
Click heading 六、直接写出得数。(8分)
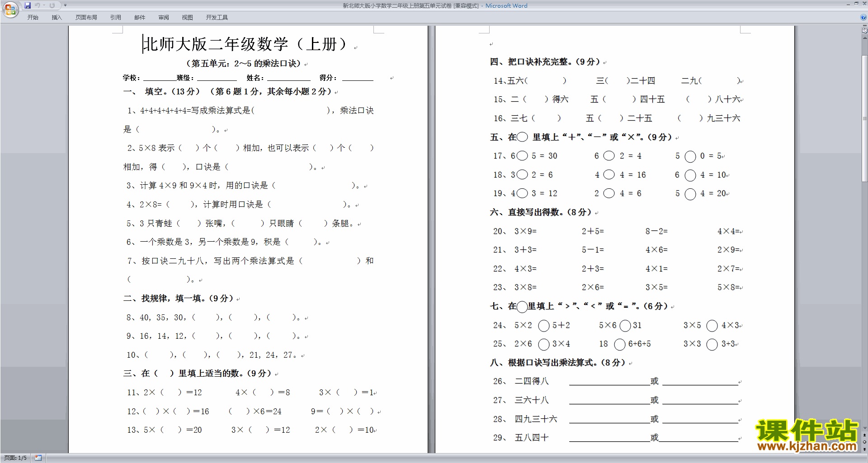pos(541,212)
